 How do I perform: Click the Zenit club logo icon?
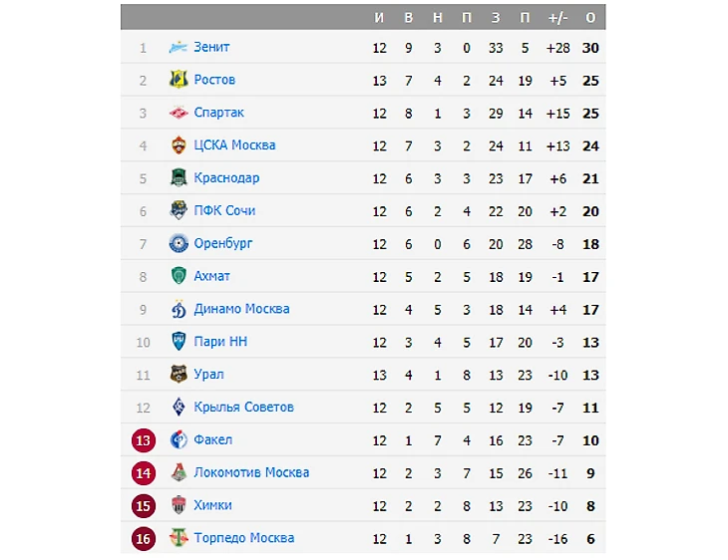(179, 47)
